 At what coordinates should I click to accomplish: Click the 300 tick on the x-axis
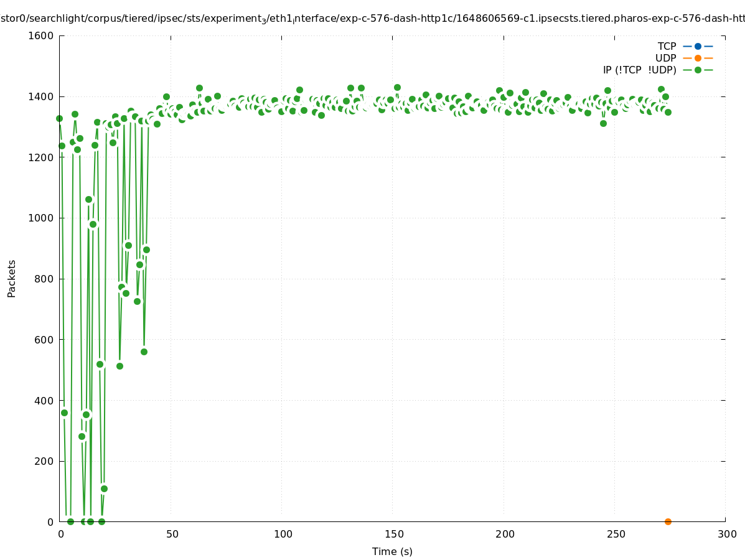coord(726,534)
